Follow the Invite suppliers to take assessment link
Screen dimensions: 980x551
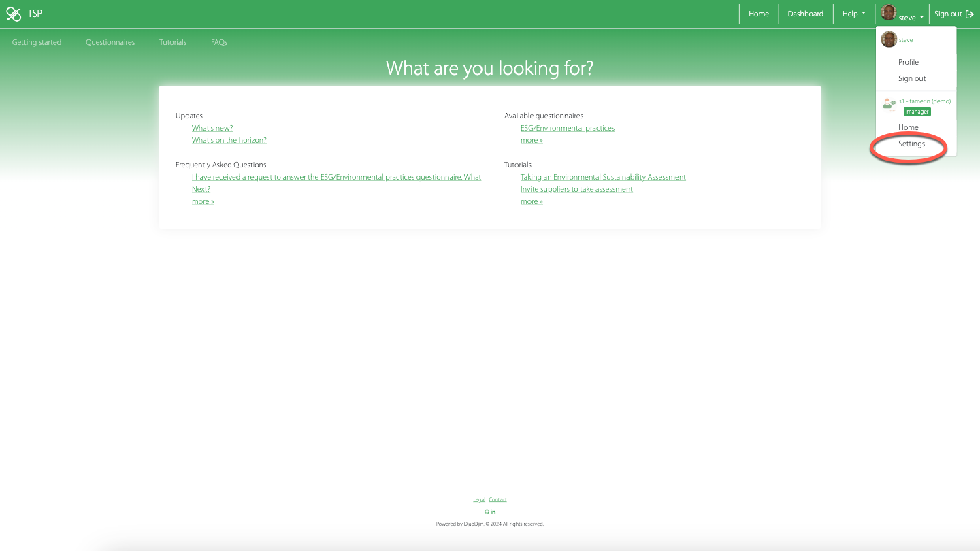click(576, 189)
